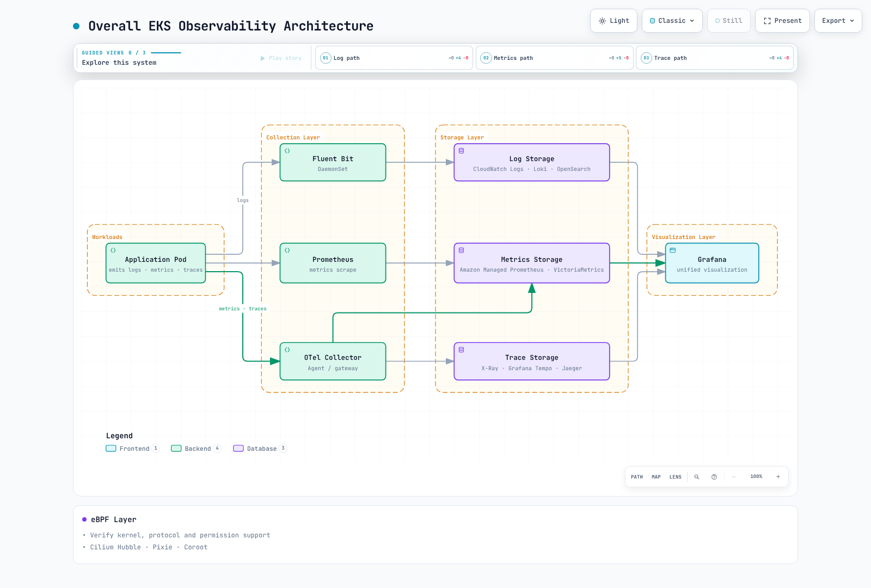This screenshot has width=871, height=588.
Task: Select the 02 Metrics path guided view
Action: tap(555, 58)
